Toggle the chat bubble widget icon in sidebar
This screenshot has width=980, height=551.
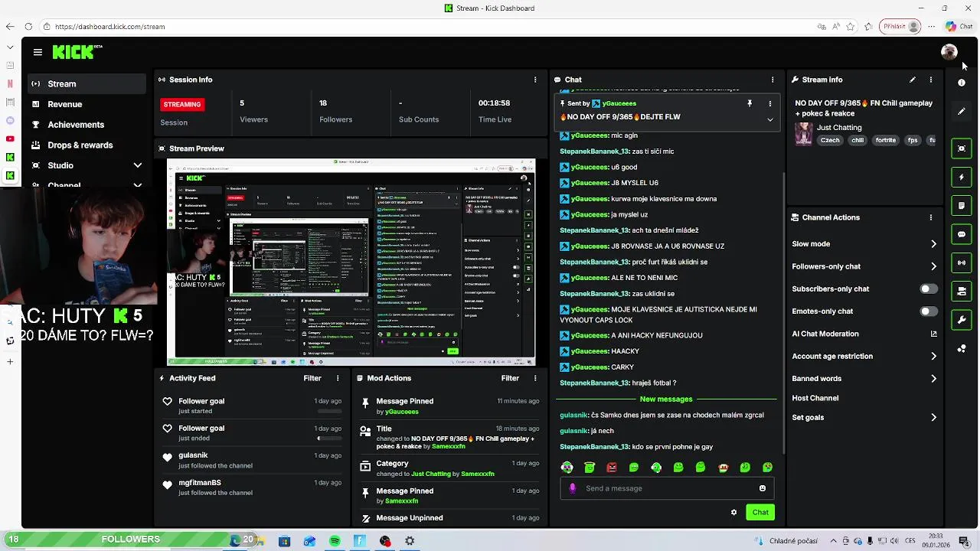click(x=962, y=234)
